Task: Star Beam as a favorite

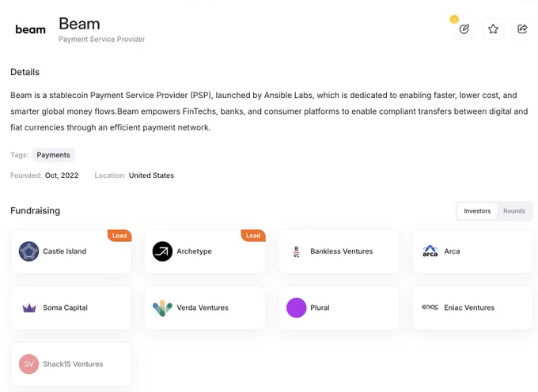Action: (x=493, y=29)
